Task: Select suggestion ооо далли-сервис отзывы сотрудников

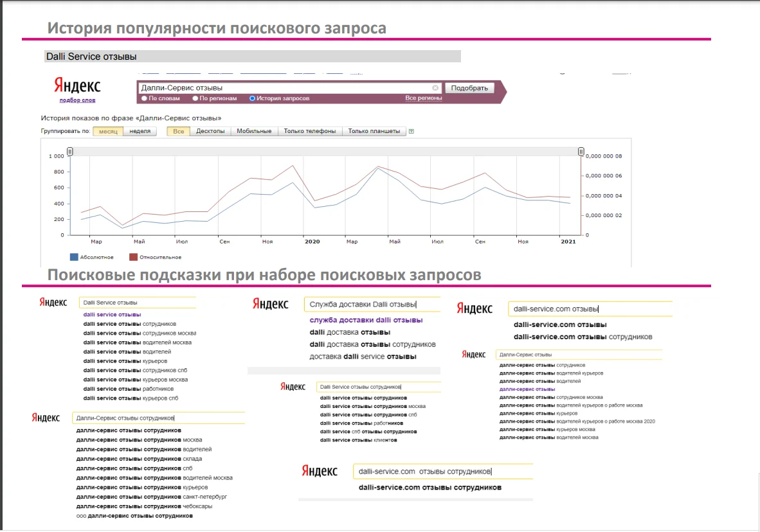Action: pos(134,516)
